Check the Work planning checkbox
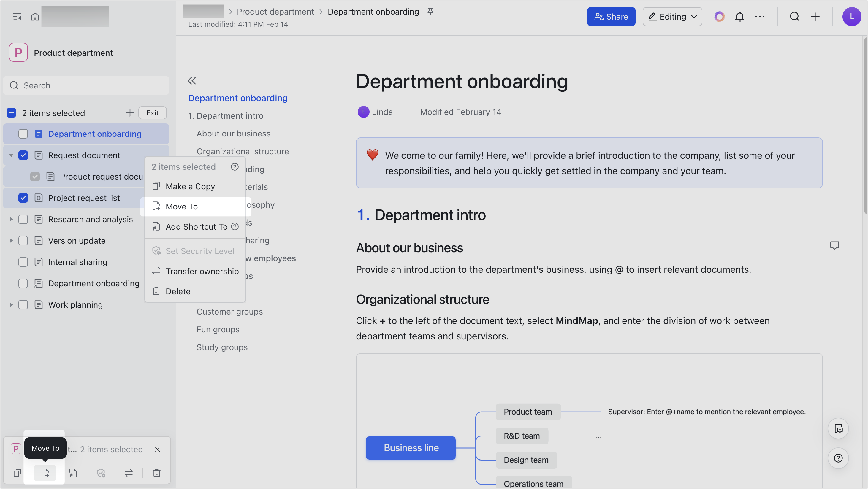This screenshot has height=489, width=868. pyautogui.click(x=23, y=305)
